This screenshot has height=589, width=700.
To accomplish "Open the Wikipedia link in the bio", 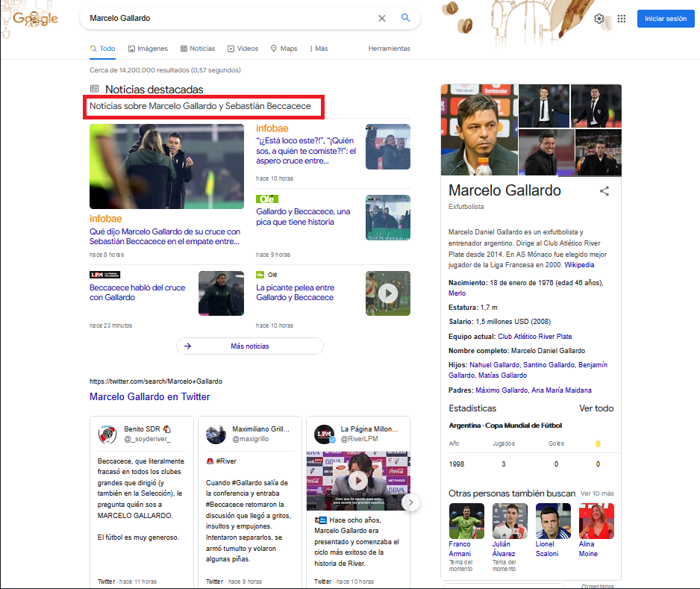I will 579,265.
